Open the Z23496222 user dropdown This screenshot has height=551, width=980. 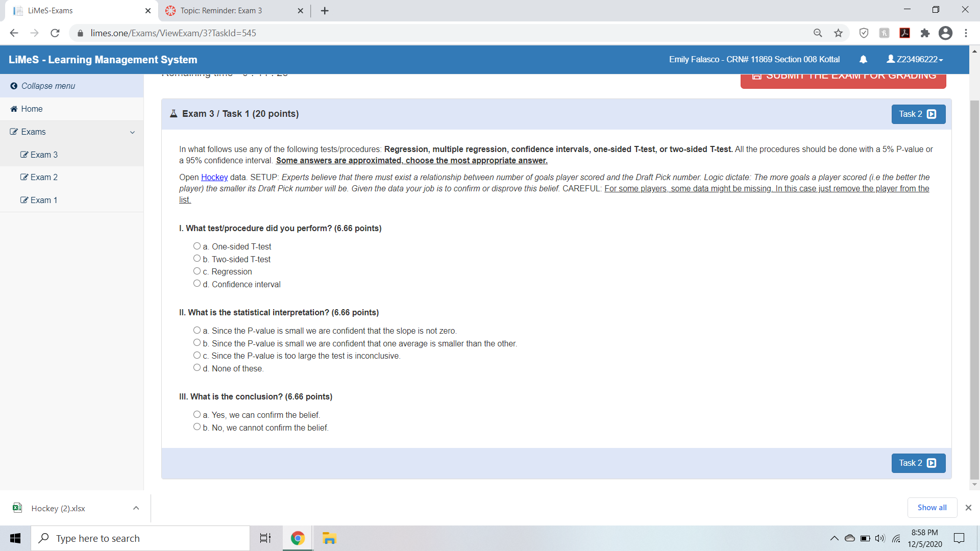(915, 60)
